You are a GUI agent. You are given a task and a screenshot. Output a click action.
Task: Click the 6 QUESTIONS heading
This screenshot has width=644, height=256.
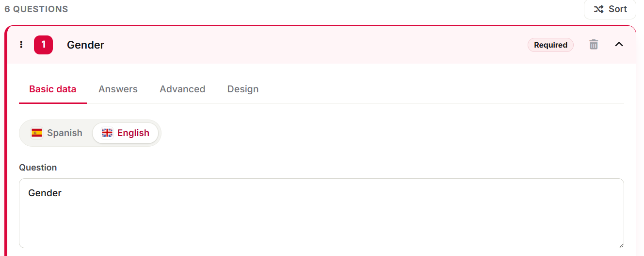coord(36,9)
